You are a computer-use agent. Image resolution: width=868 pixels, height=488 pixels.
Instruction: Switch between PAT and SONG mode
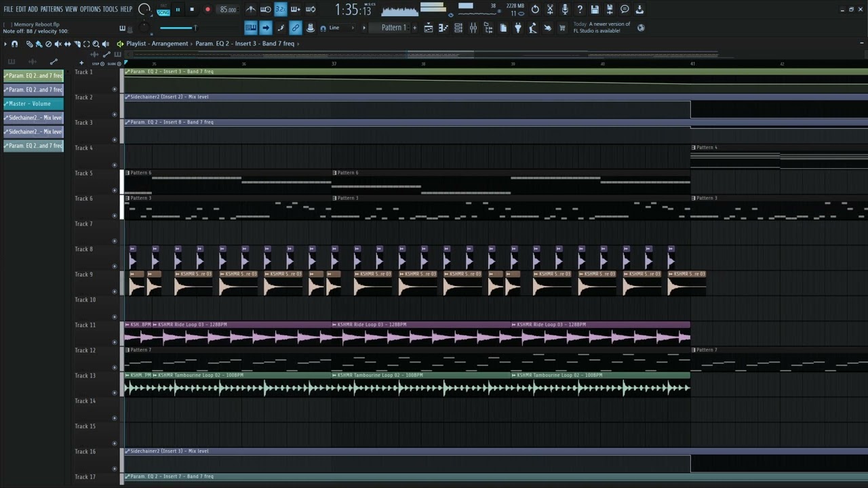(163, 9)
